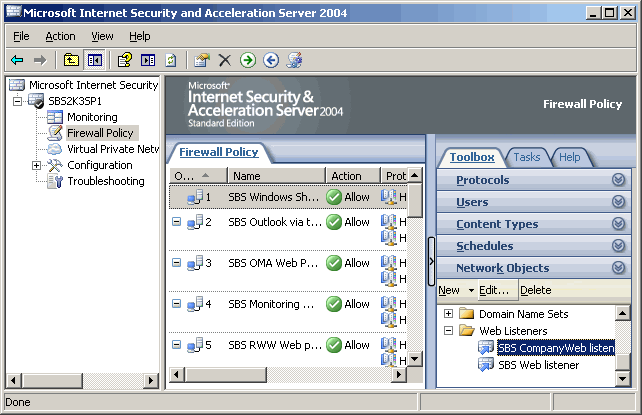Collapse the Web Listeners folder
This screenshot has width=642, height=415.
(x=448, y=330)
